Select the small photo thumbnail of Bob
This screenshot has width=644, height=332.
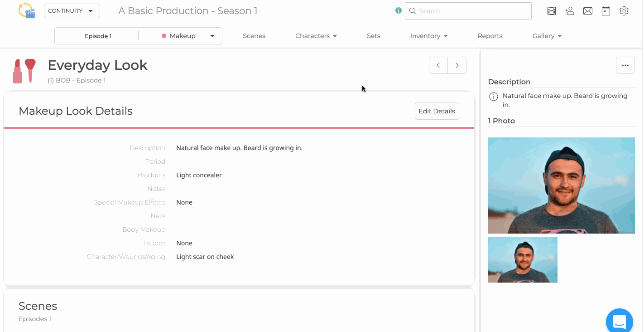(523, 260)
